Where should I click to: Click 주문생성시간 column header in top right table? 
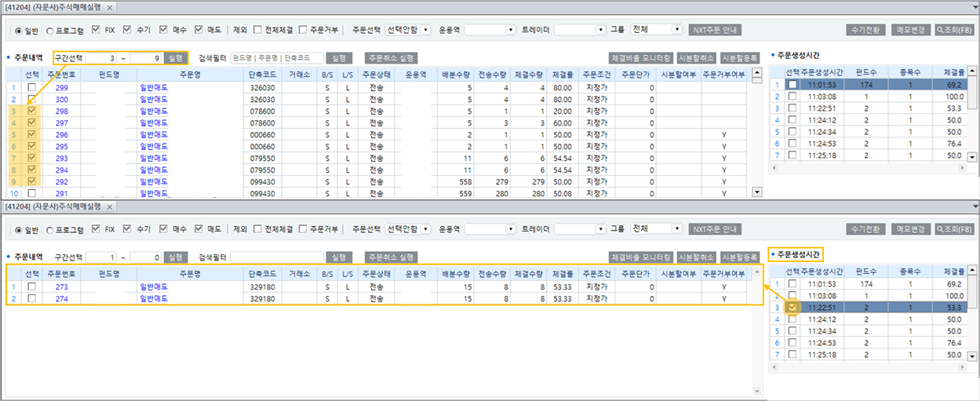coord(822,73)
